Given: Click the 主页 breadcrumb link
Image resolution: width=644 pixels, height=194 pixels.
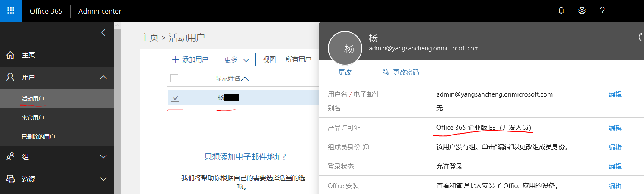Looking at the screenshot, I should click(149, 38).
